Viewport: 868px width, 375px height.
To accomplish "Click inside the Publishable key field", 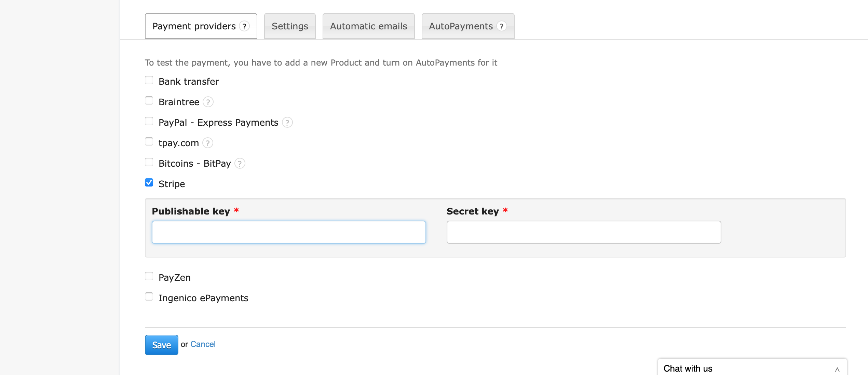I will coord(289,232).
